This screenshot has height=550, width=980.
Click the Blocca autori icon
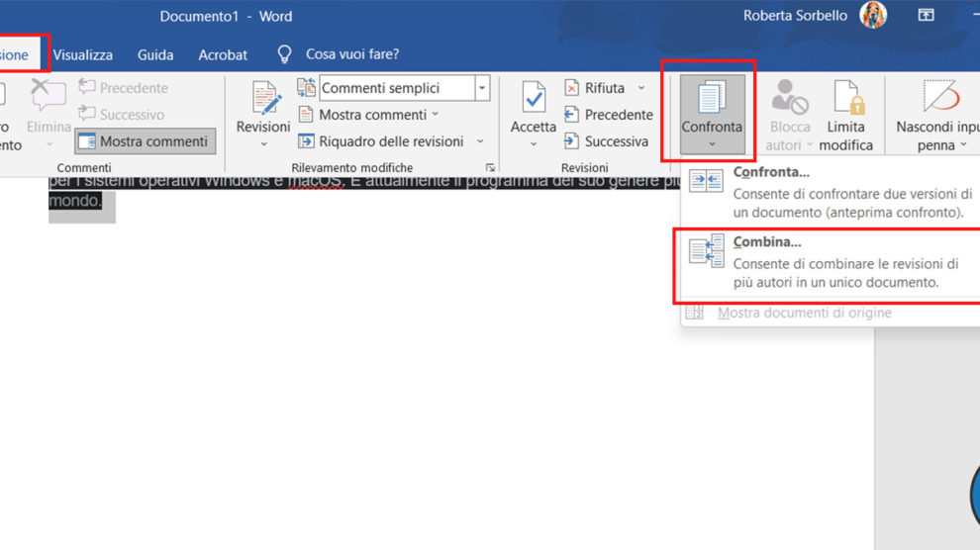789,97
